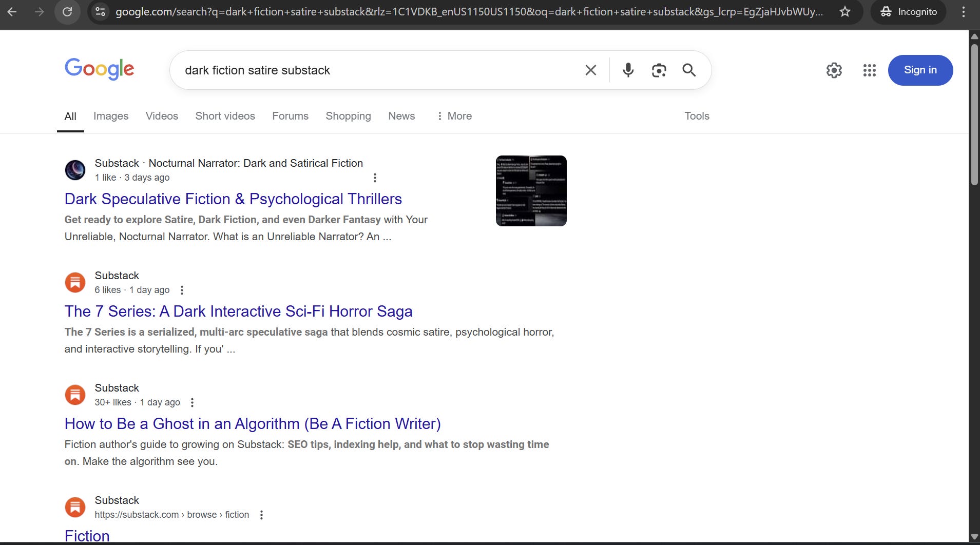Screen dimensions: 980x545
Task: Open options menu for 30+ likes result
Action: [192, 402]
